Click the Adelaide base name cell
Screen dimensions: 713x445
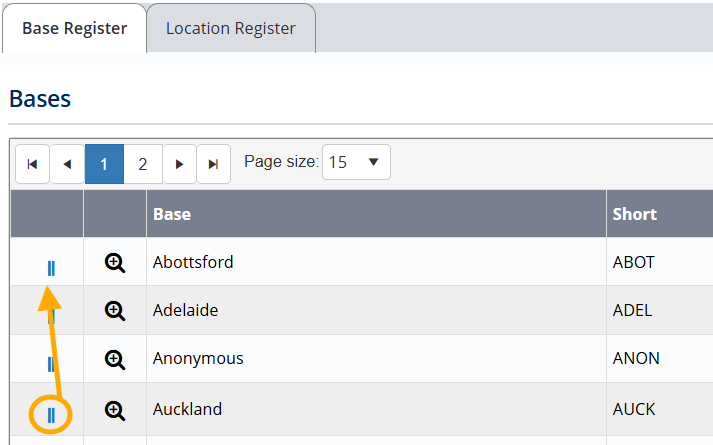pos(186,310)
